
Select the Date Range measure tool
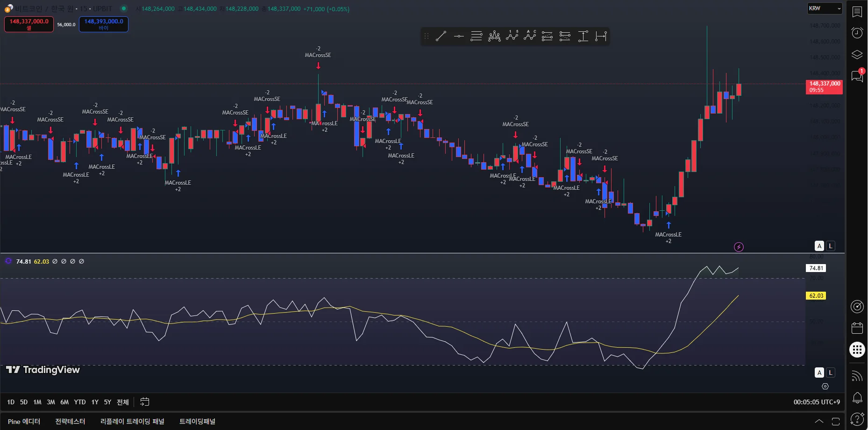pos(601,36)
